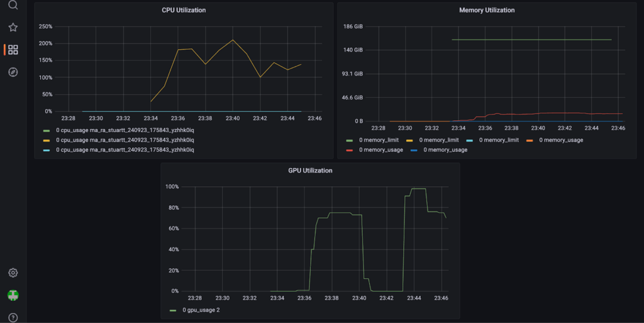The height and width of the screenshot is (323, 644).
Task: Select the blue memory_usage legend label
Action: pos(445,150)
